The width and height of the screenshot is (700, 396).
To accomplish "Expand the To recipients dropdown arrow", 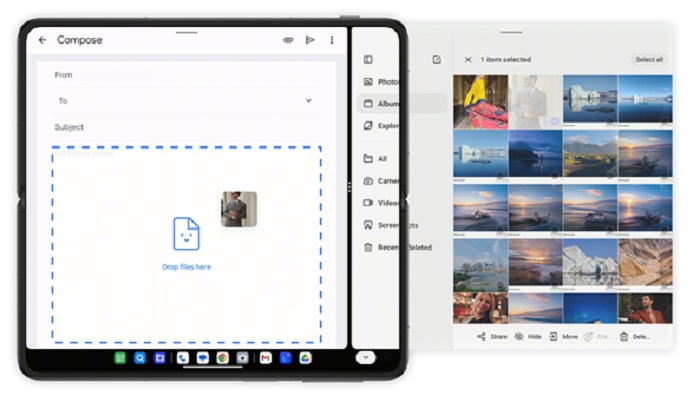I will click(308, 101).
